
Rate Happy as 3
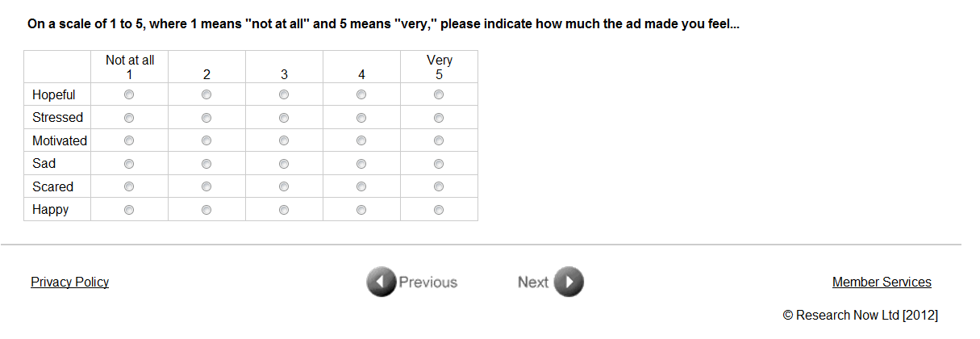tap(284, 210)
